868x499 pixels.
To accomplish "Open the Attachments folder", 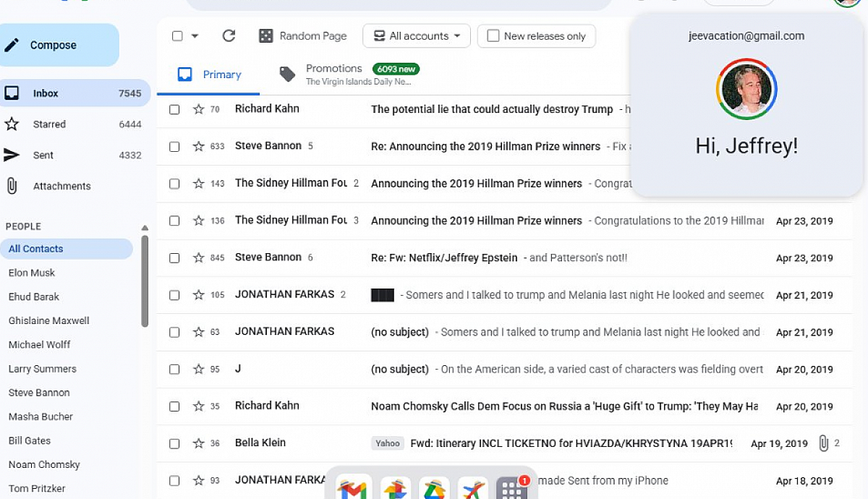I will [x=75, y=186].
